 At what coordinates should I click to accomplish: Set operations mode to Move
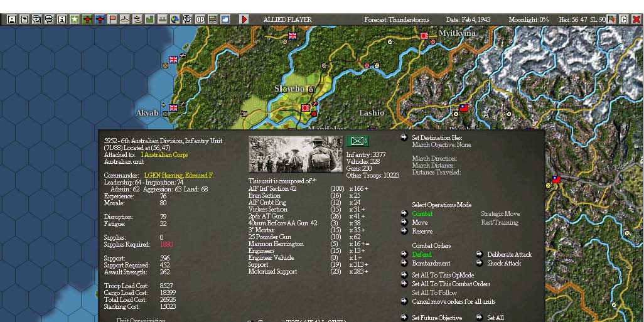pyautogui.click(x=420, y=223)
